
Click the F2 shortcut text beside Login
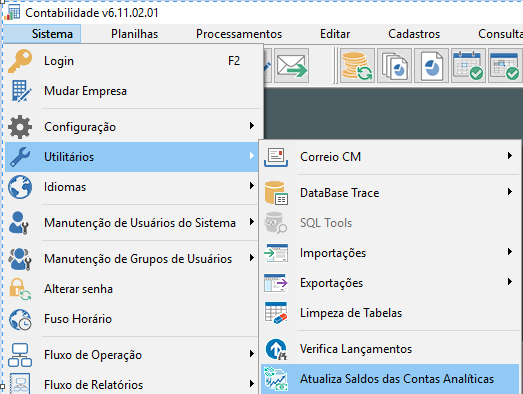tap(234, 61)
